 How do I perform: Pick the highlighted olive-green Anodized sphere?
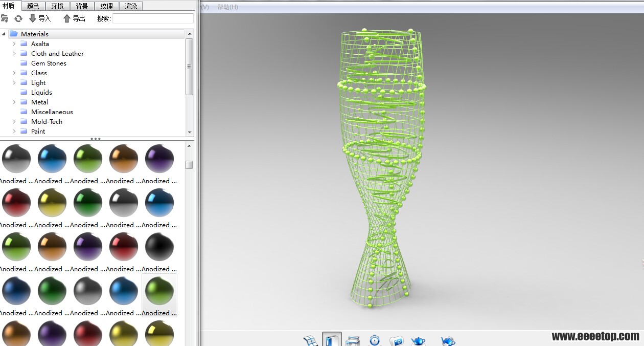(159, 291)
